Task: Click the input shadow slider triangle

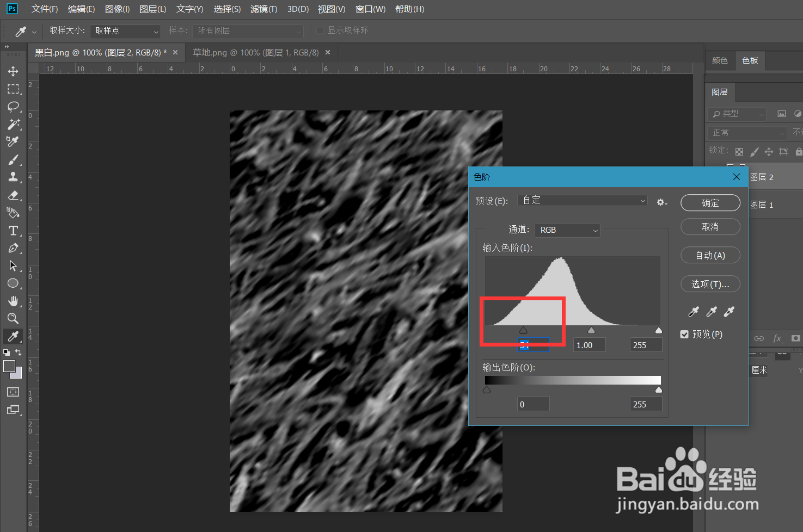Action: tap(523, 330)
